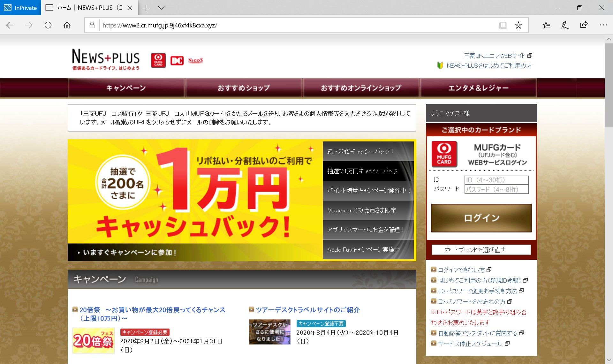Select アプリでスマートにお金を管理 banner tab
This screenshot has height=364, width=613.
[x=368, y=230]
